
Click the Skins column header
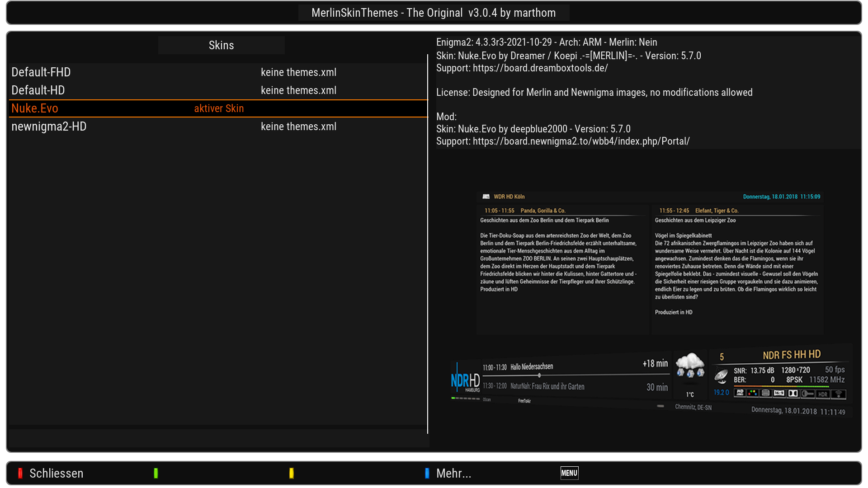(221, 45)
